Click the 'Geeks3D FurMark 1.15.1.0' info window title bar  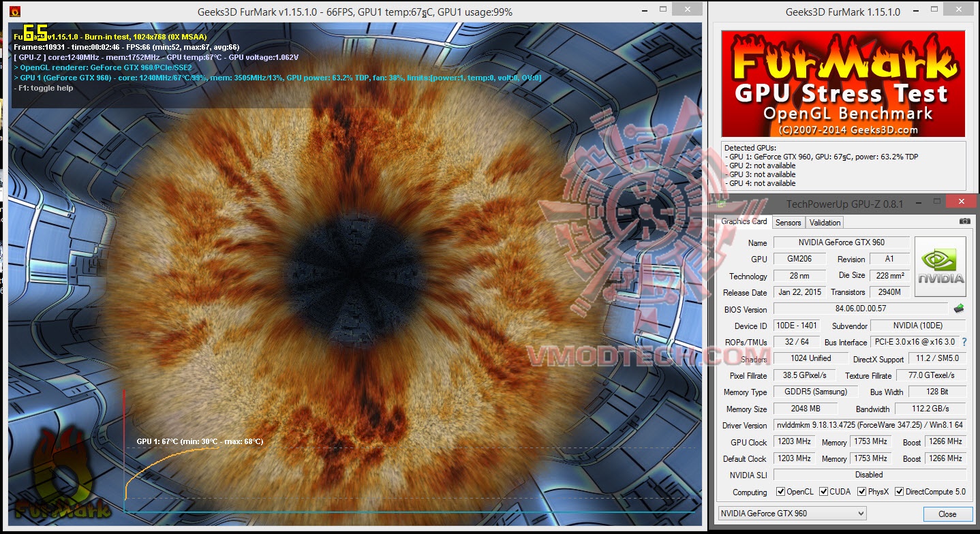click(842, 12)
